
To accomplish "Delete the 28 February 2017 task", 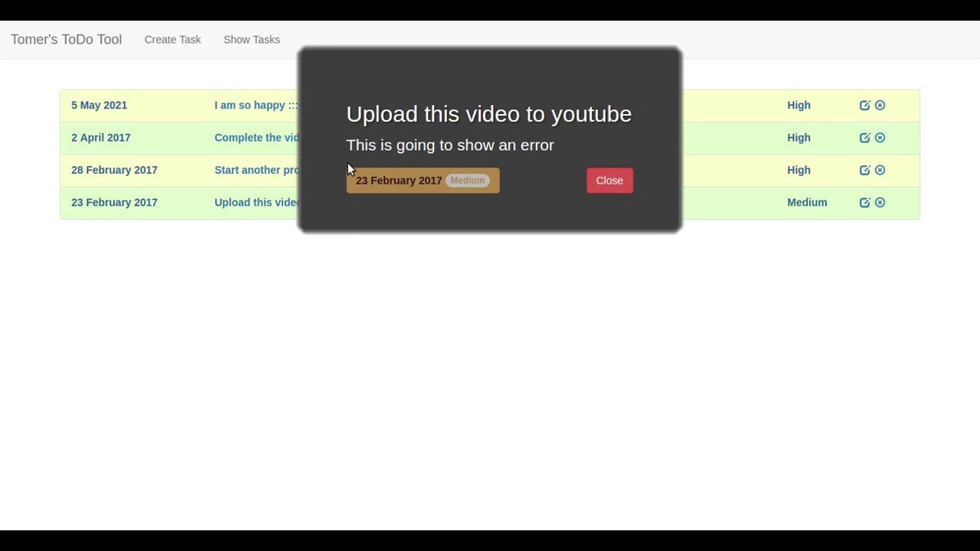I will 880,170.
